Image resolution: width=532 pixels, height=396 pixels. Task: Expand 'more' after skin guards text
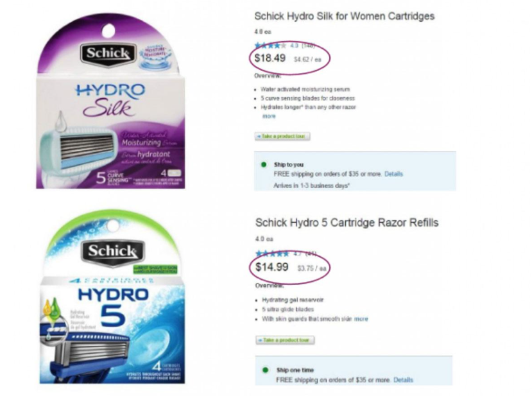click(x=361, y=319)
